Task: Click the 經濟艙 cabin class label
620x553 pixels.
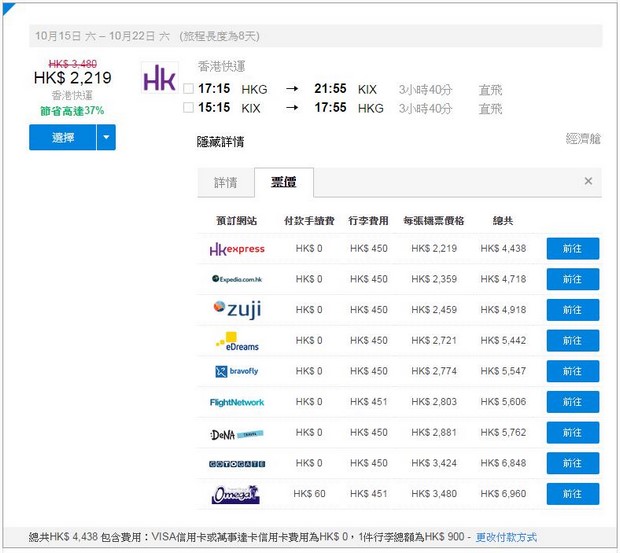Action: point(583,139)
